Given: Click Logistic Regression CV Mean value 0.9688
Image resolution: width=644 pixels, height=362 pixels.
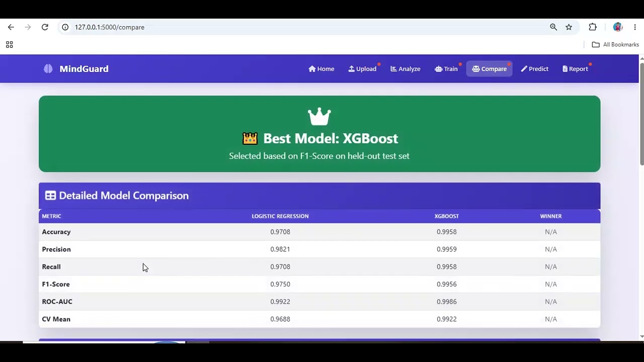Looking at the screenshot, I should [280, 319].
